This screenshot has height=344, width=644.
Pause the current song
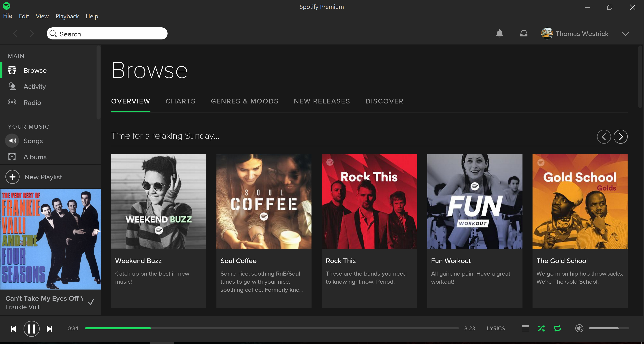31,329
